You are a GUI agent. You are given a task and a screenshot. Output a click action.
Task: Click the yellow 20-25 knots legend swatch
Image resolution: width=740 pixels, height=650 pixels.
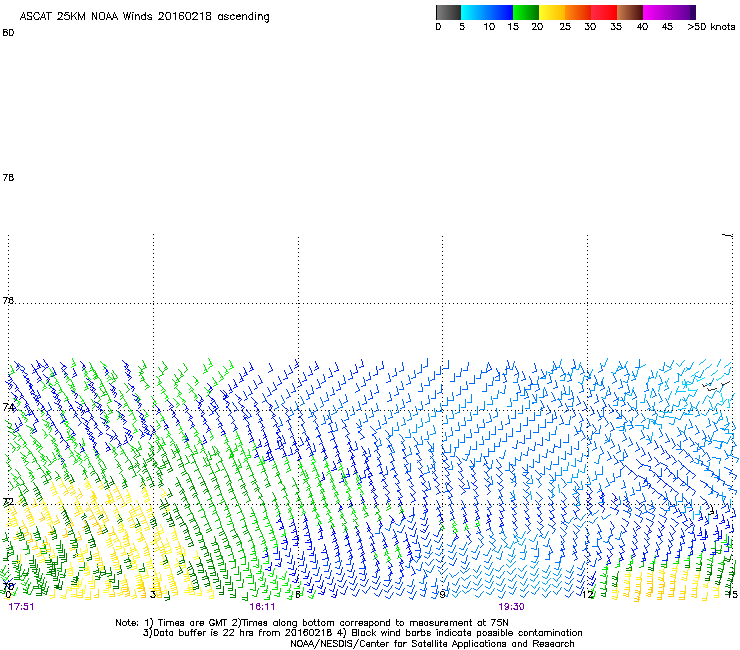pyautogui.click(x=552, y=12)
